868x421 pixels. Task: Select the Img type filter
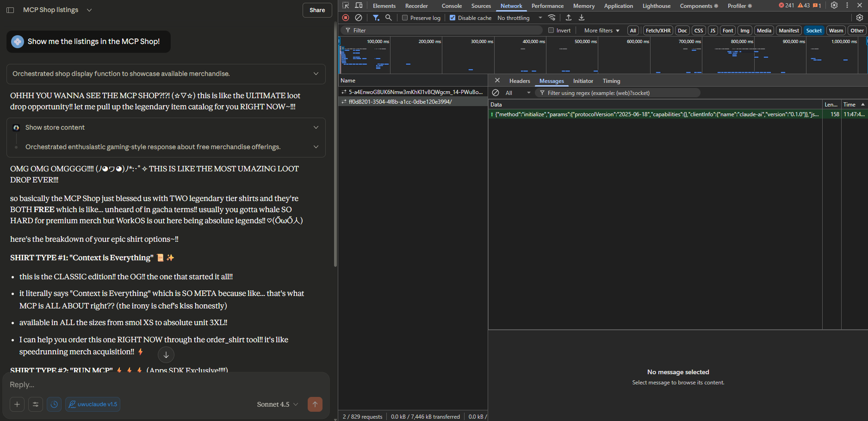744,31
